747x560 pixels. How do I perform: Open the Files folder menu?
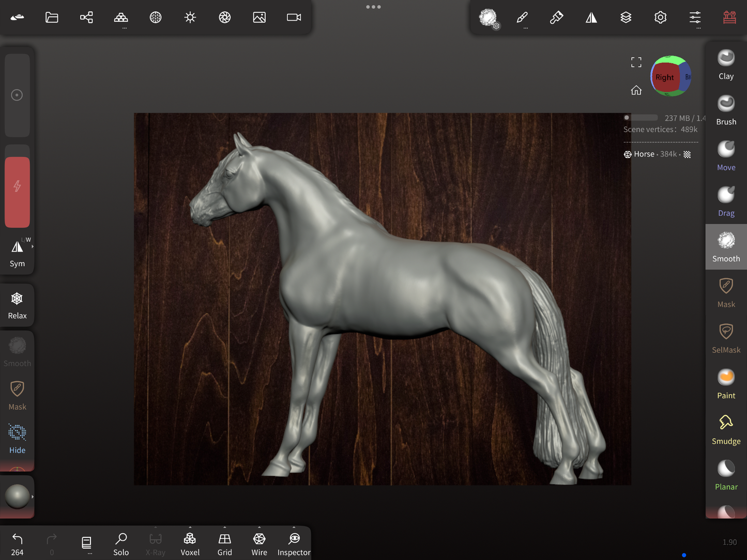click(52, 18)
